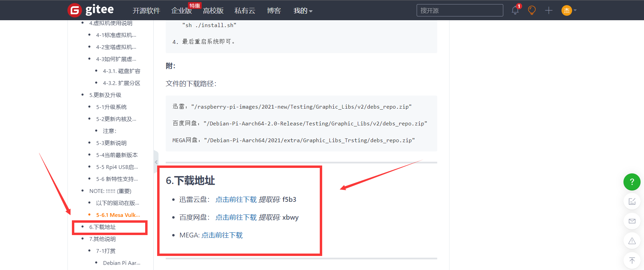Image resolution: width=644 pixels, height=270 pixels.
Task: Go to 6.下载地址 outline entry
Action: click(x=102, y=227)
